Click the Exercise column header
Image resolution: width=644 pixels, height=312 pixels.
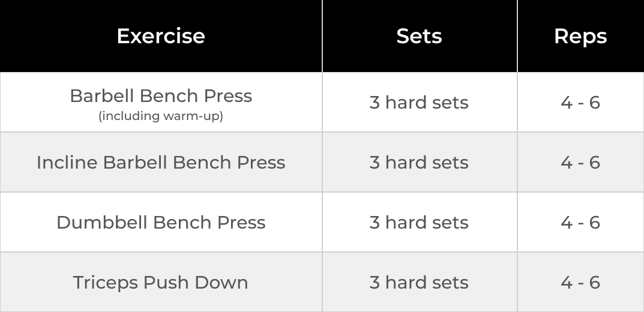click(161, 36)
